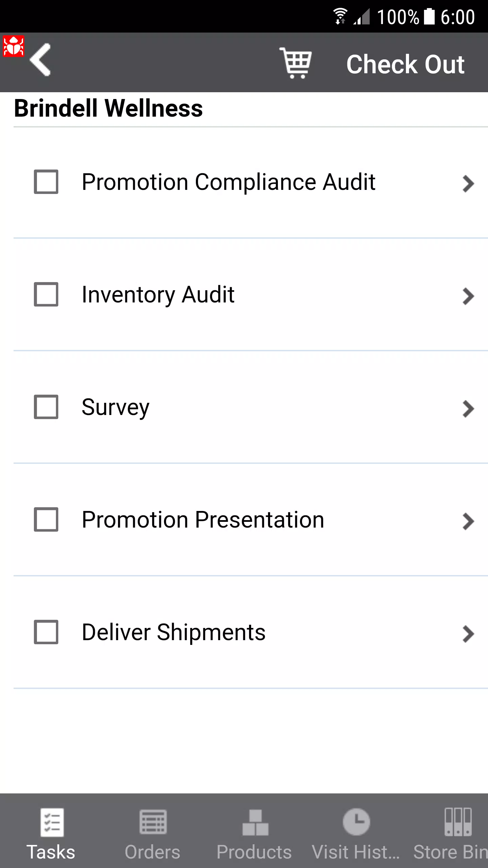Select the Brindell Wellness store title
The height and width of the screenshot is (868, 488).
click(108, 108)
